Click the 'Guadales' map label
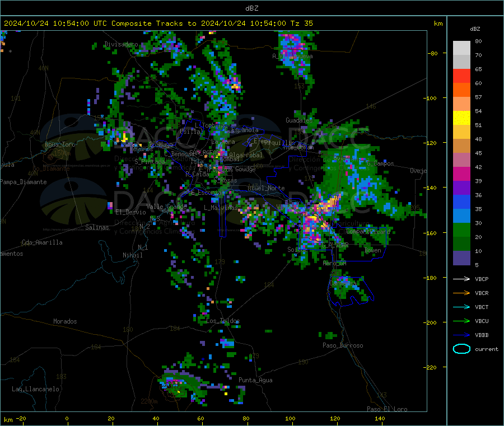The height and width of the screenshot is (426, 504). [x=299, y=120]
